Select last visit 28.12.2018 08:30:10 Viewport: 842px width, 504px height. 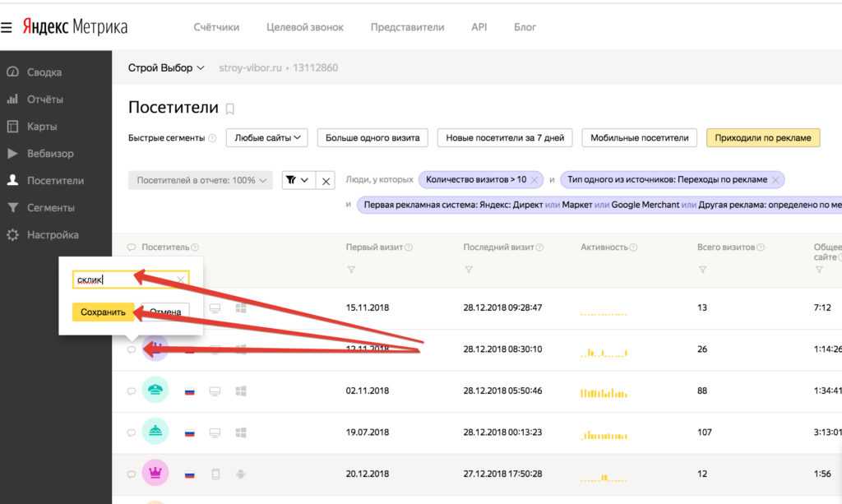502,349
